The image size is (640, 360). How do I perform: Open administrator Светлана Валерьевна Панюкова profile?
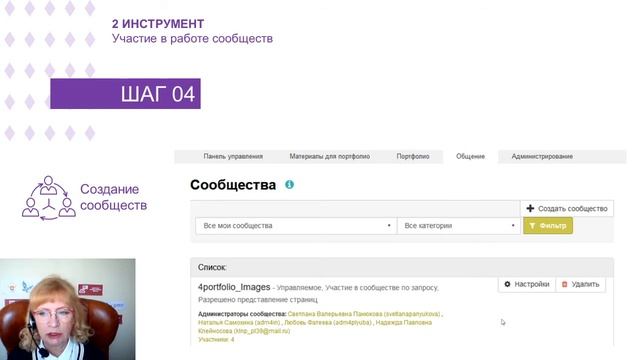(364, 314)
